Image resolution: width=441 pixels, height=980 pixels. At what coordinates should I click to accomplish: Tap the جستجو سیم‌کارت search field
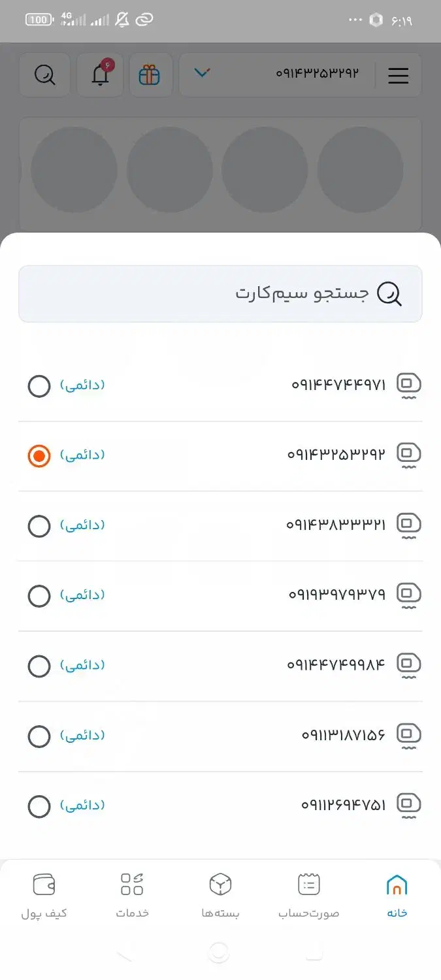220,294
